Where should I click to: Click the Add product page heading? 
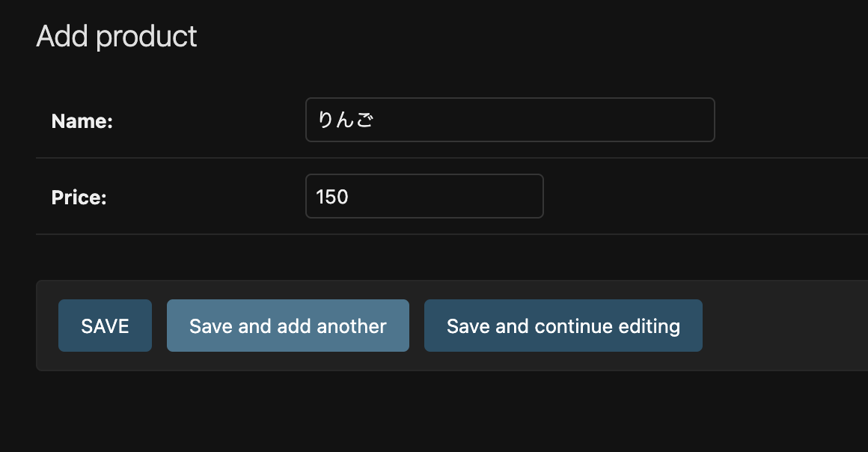click(x=117, y=35)
